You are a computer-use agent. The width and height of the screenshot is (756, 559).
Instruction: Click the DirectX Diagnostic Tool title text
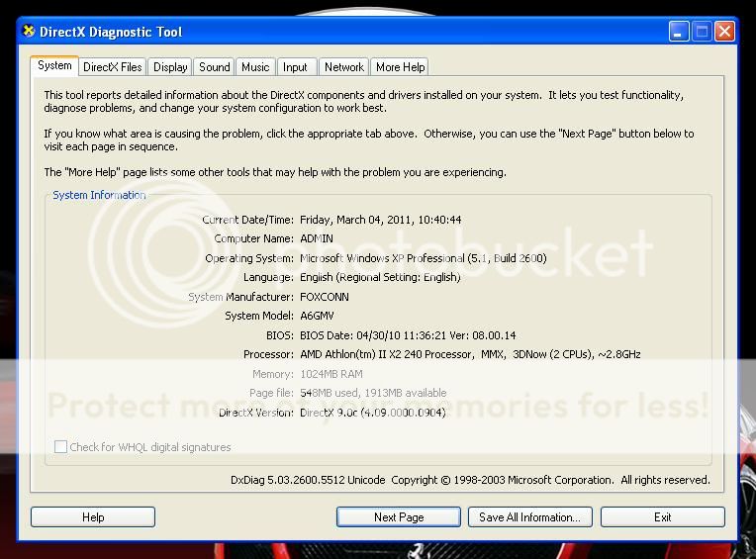111,32
